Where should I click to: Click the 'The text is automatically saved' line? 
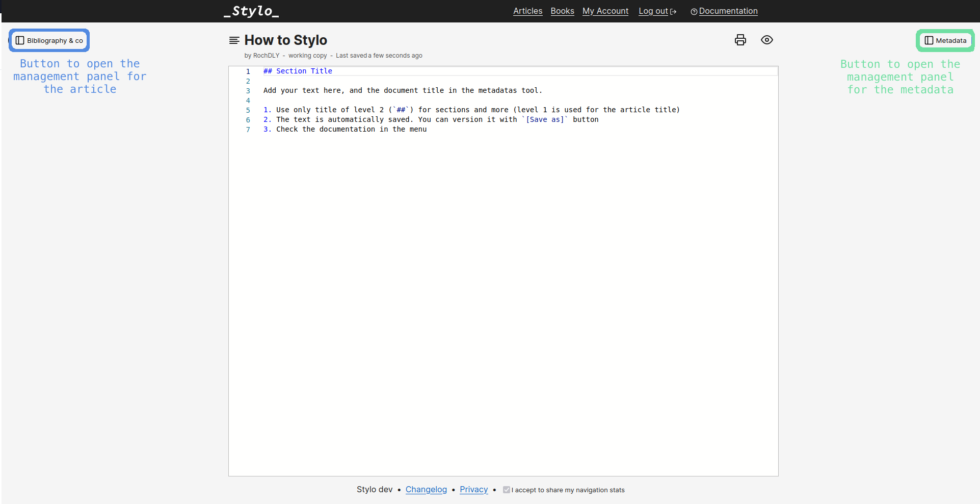(431, 119)
